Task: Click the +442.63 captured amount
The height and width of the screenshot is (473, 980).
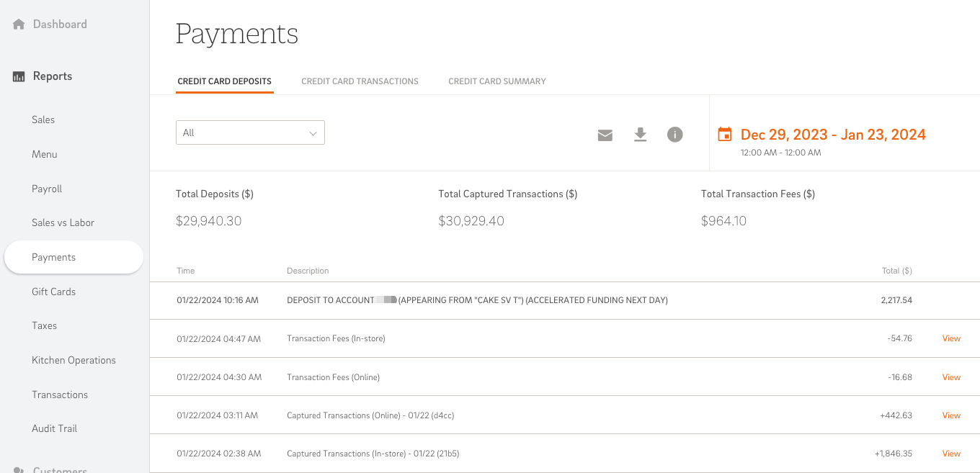Action: point(896,415)
